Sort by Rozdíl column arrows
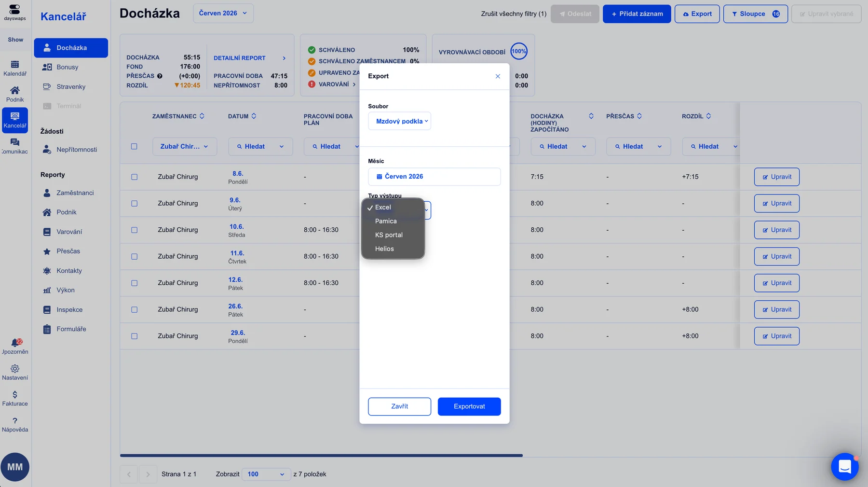This screenshot has width=868, height=487. pyautogui.click(x=708, y=116)
